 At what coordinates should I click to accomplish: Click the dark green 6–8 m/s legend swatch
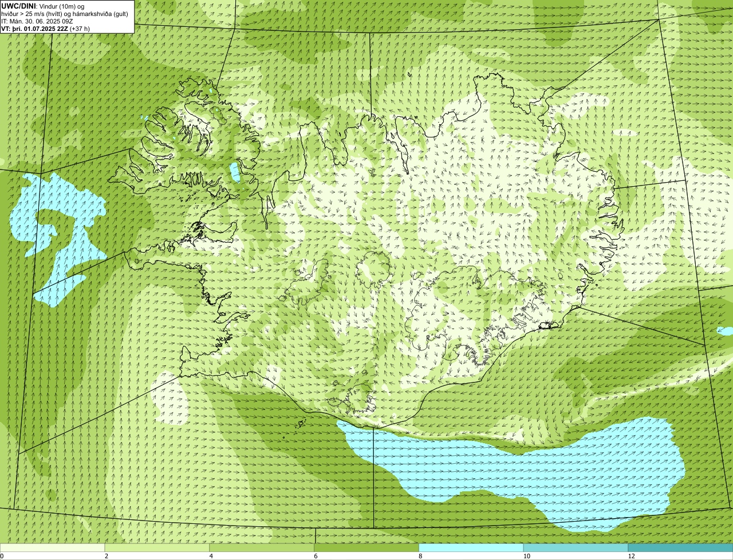pyautogui.click(x=366, y=548)
